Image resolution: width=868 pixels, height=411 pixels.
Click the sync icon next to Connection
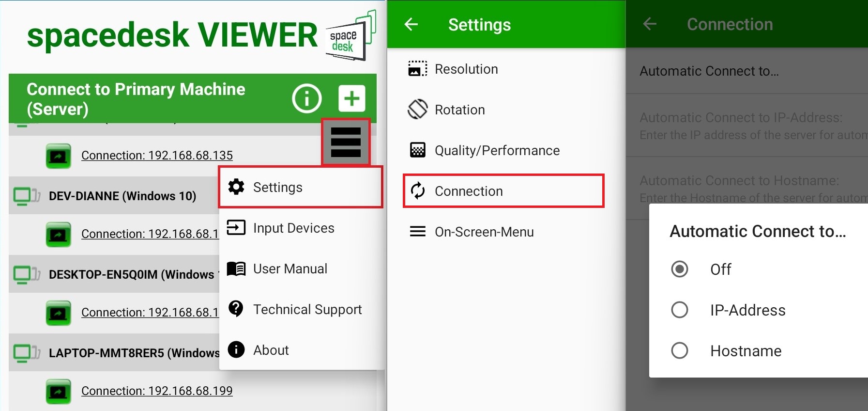[x=418, y=191]
